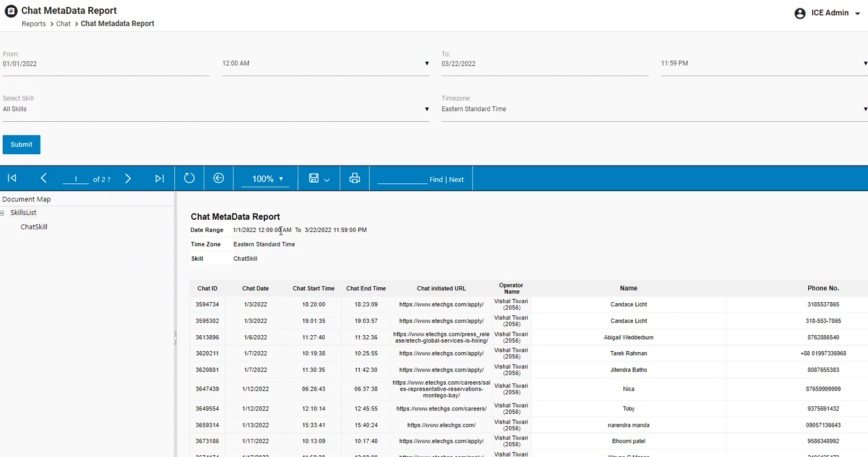
Task: Go back to parent report
Action: [219, 179]
